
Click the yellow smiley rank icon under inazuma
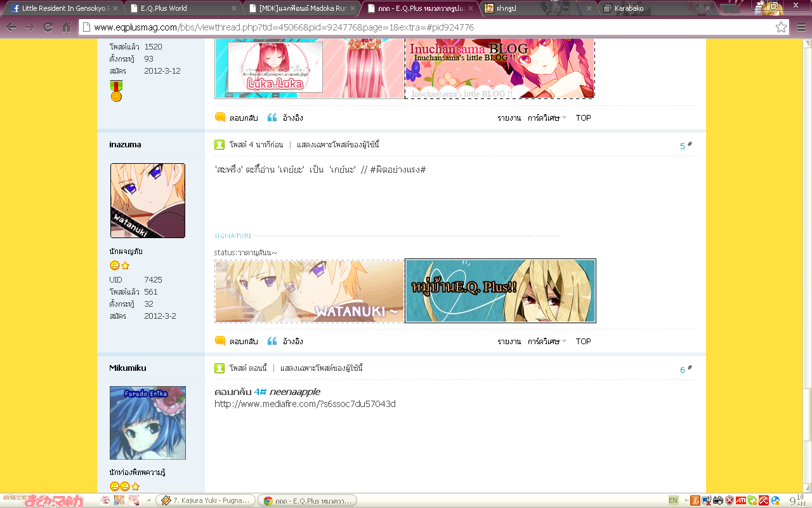point(115,265)
